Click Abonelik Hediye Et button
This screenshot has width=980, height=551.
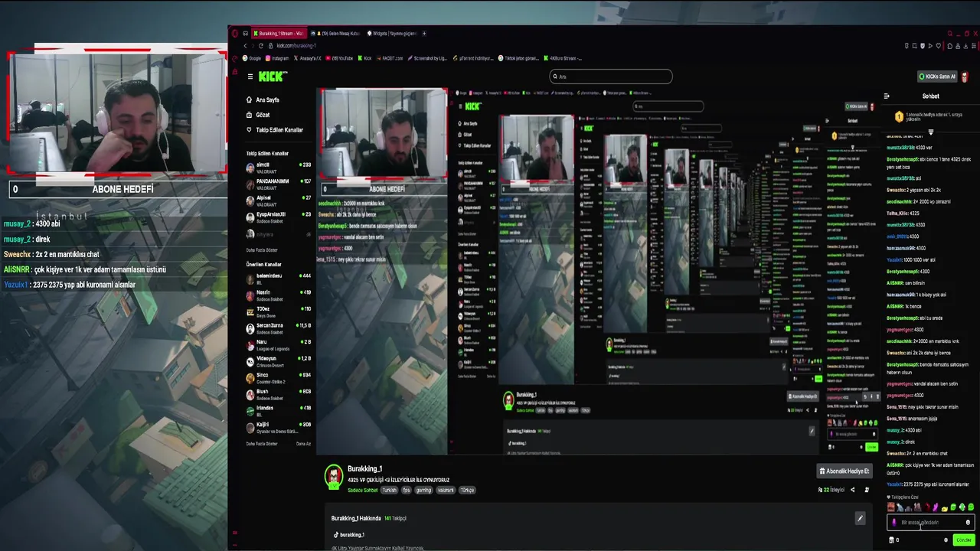tap(844, 471)
